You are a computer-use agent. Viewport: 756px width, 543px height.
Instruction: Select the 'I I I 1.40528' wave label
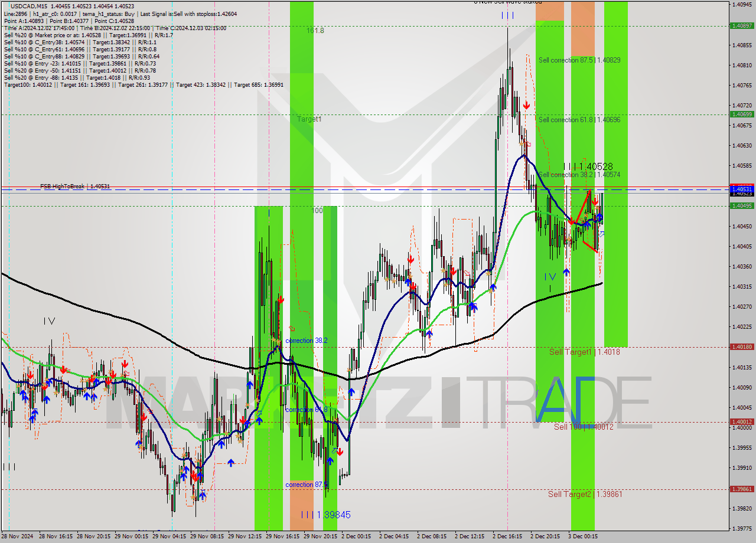pos(588,166)
